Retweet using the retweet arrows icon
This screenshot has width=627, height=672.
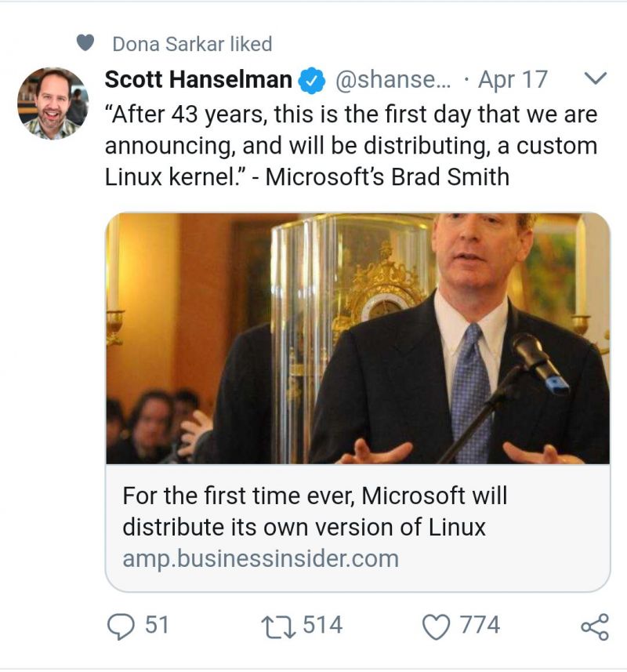[280, 626]
